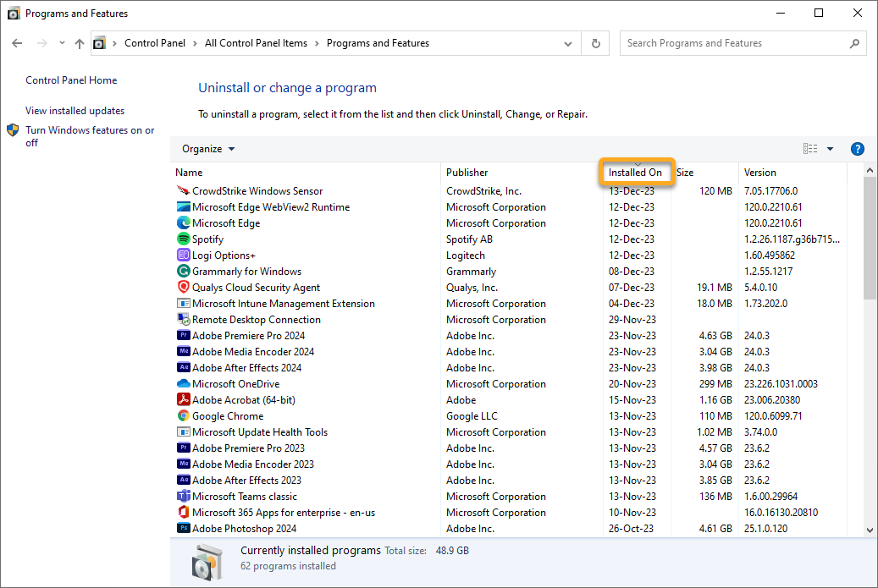This screenshot has height=588, width=878.
Task: Sort the list by the Installed On column
Action: [635, 173]
